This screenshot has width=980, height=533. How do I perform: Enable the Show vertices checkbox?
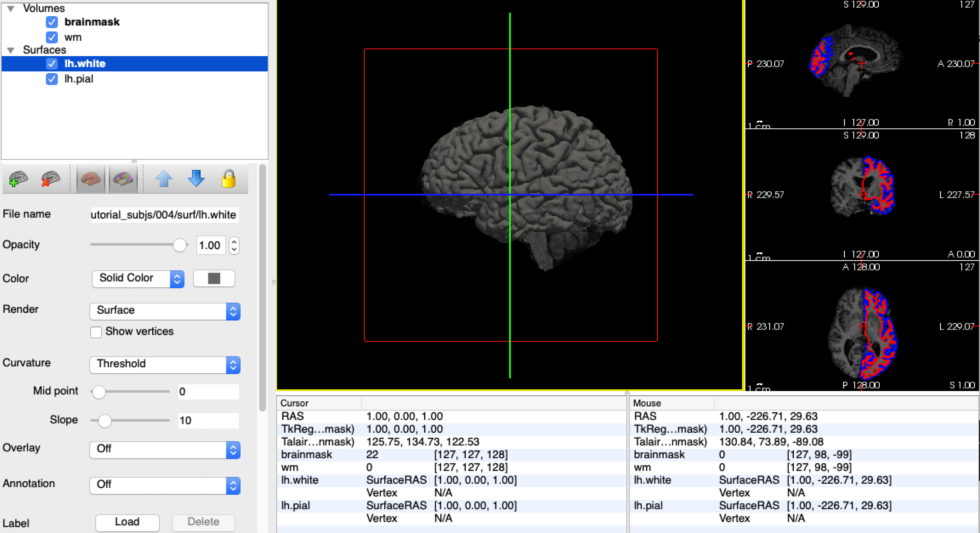96,332
